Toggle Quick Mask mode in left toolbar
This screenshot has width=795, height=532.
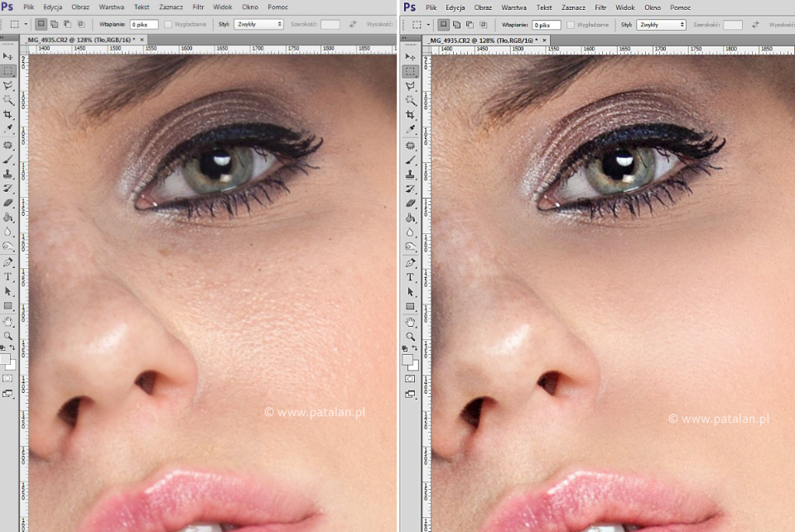pyautogui.click(x=8, y=378)
